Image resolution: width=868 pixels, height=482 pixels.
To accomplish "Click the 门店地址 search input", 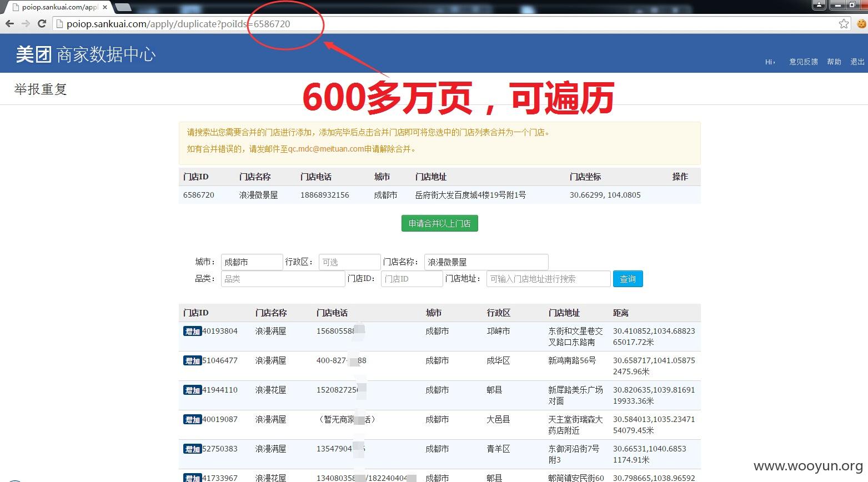I will click(548, 279).
